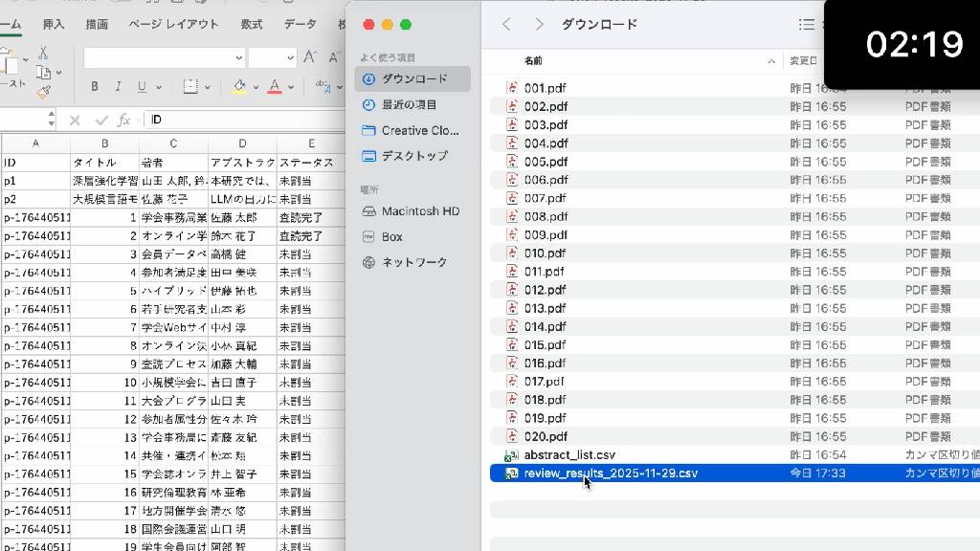
Task: Switch to the 数式 ribbon tab
Action: click(252, 24)
